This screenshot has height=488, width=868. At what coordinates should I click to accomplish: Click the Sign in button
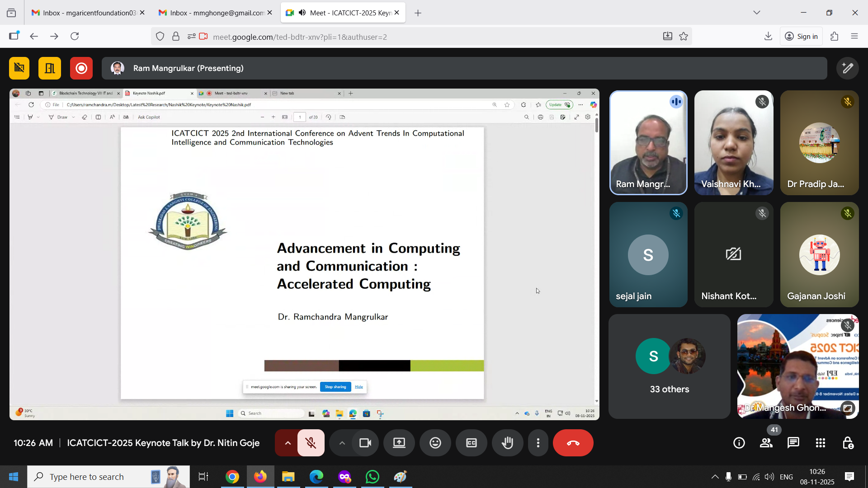[801, 37]
